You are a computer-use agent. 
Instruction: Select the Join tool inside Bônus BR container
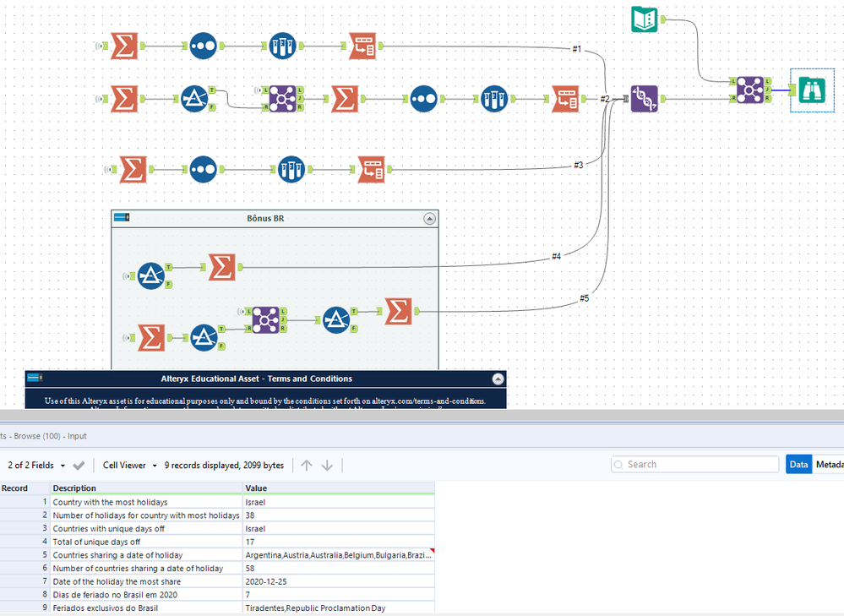point(265,320)
